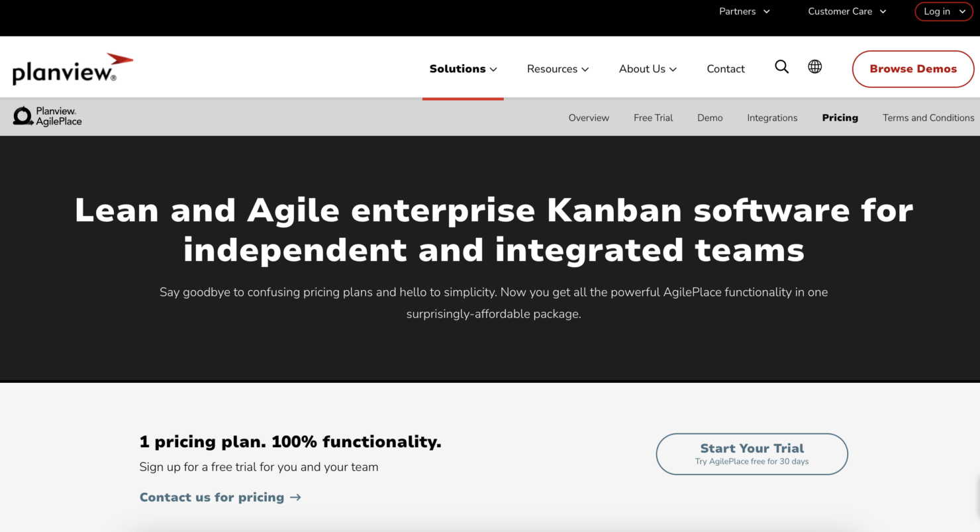The height and width of the screenshot is (532, 980).
Task: Open Terms and Conditions
Action: 928,118
